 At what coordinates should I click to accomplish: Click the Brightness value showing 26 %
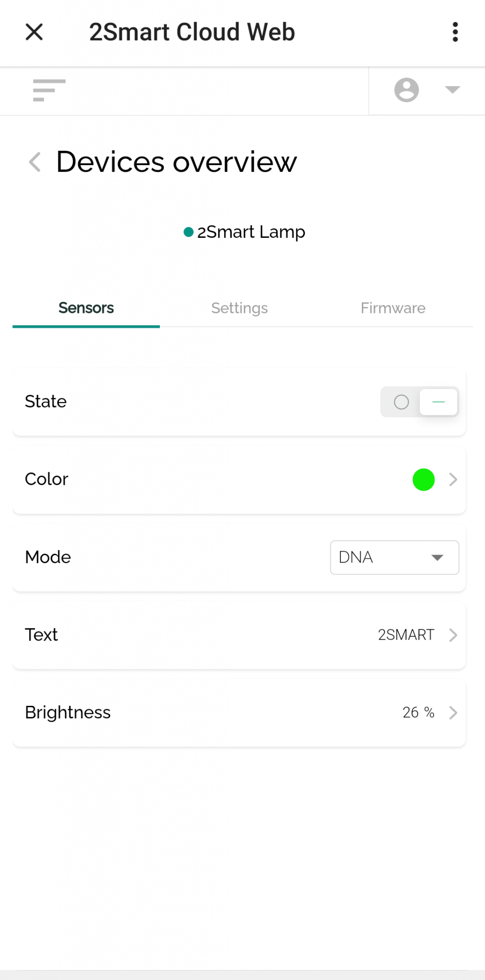point(418,713)
